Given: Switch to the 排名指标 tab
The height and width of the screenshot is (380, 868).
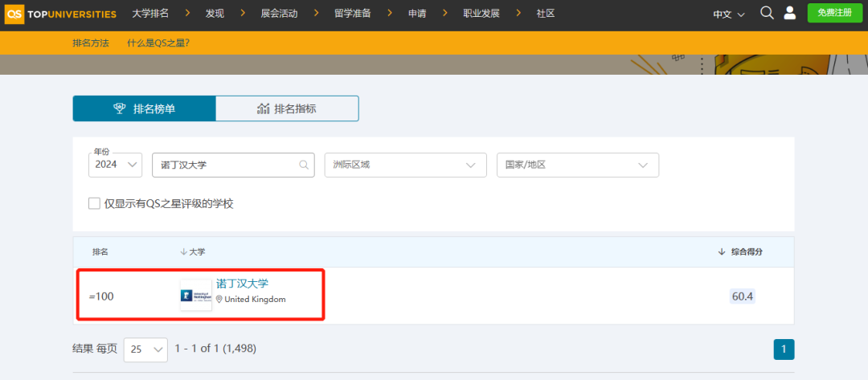Looking at the screenshot, I should point(287,108).
